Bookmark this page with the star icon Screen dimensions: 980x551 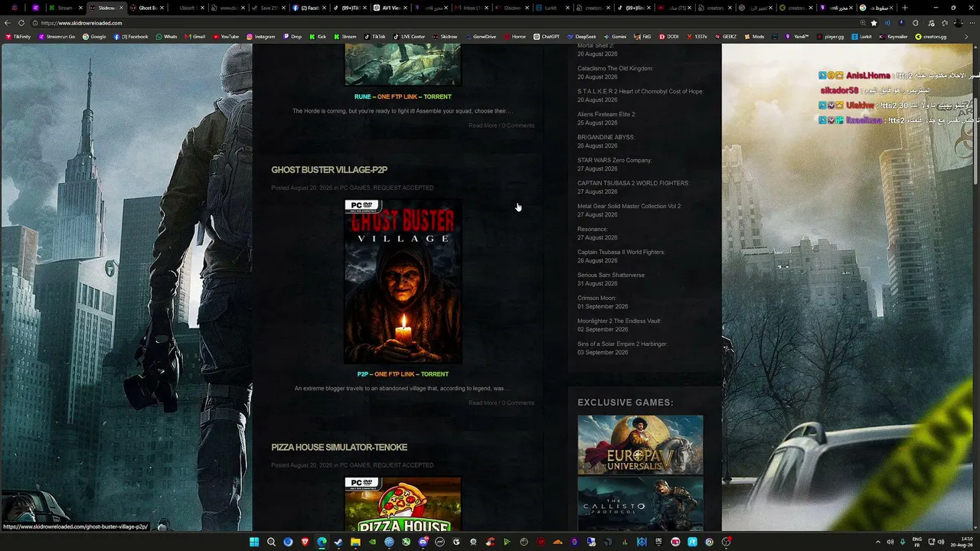(874, 23)
